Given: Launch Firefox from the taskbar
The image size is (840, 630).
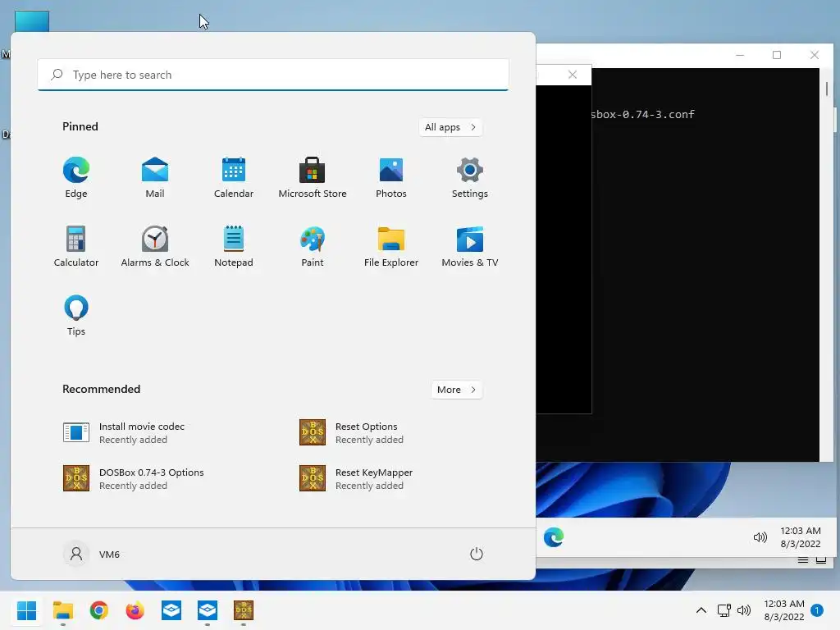Looking at the screenshot, I should pos(135,610).
